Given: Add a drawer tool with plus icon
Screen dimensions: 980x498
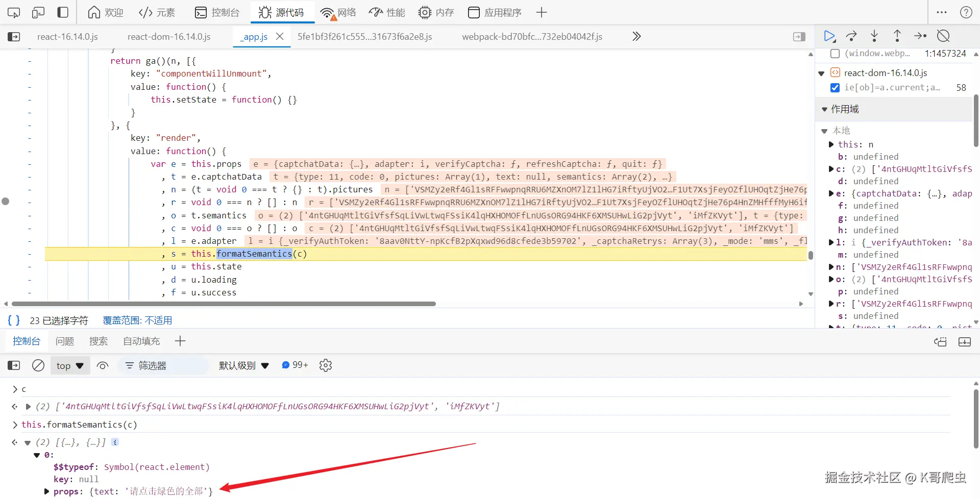Looking at the screenshot, I should 180,341.
